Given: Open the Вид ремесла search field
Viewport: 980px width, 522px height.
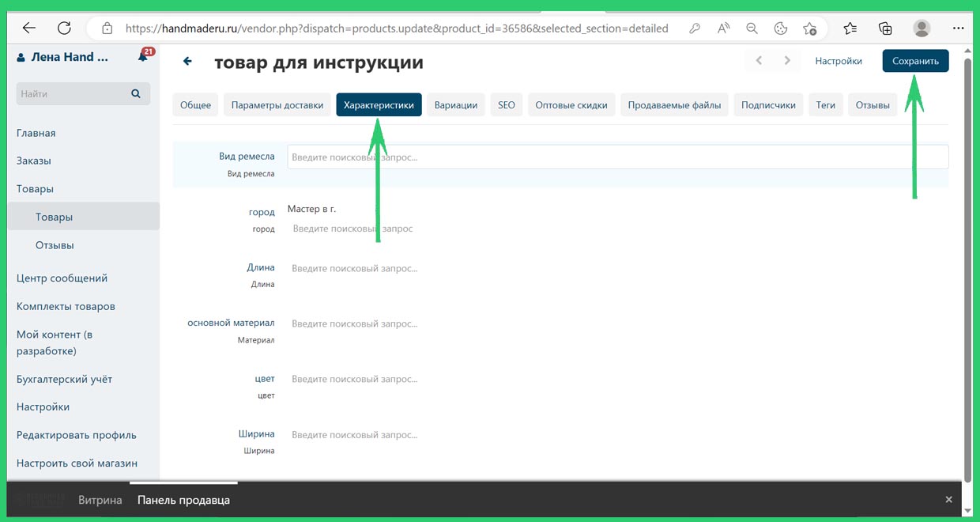Looking at the screenshot, I should point(616,157).
